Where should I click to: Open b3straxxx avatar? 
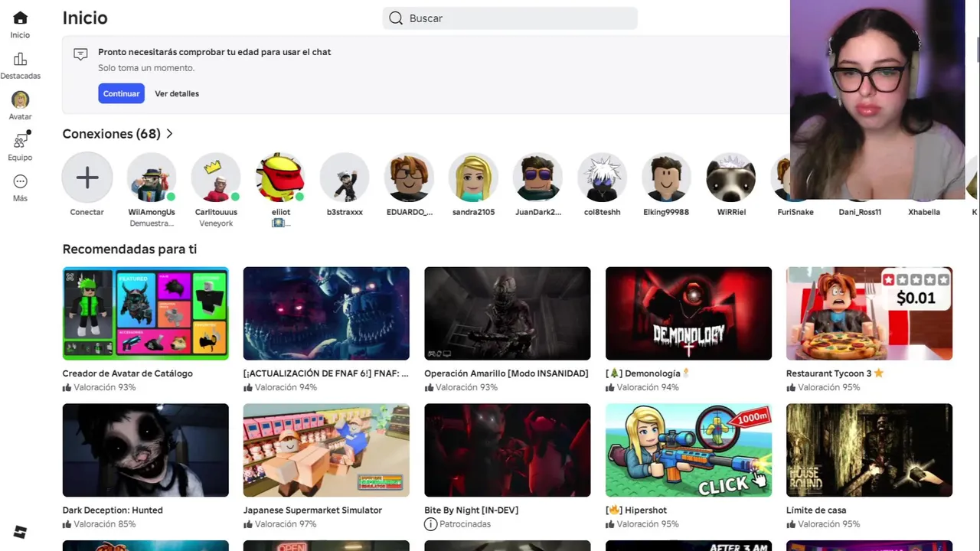tap(345, 178)
